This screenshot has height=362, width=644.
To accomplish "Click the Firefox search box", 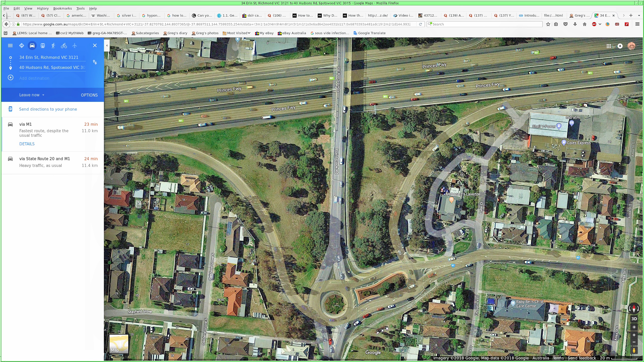I will (485, 24).
